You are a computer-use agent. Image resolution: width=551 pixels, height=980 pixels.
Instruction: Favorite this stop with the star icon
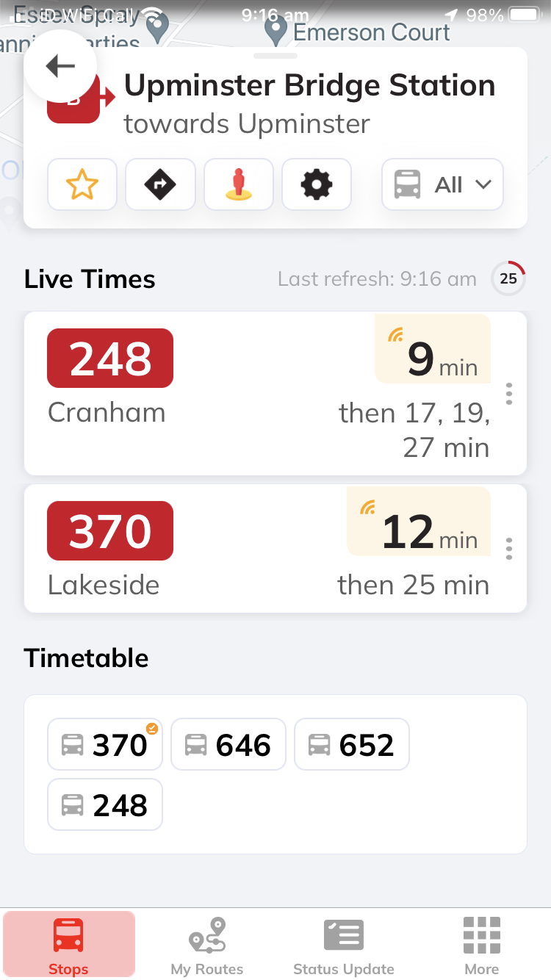[82, 184]
